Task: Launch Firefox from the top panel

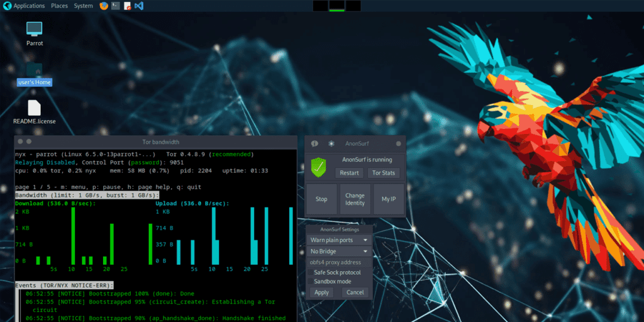Action: pos(104,6)
